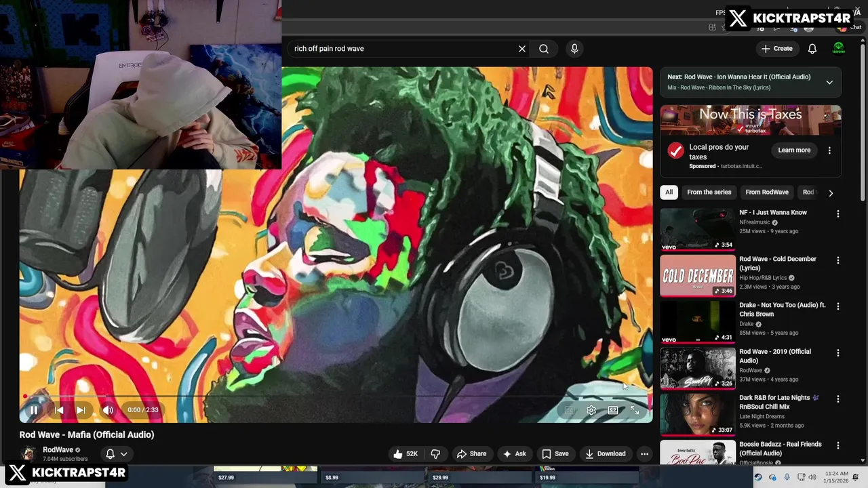The height and width of the screenshot is (488, 868).
Task: Click the NFrealmusic channel name
Action: pyautogui.click(x=755, y=222)
